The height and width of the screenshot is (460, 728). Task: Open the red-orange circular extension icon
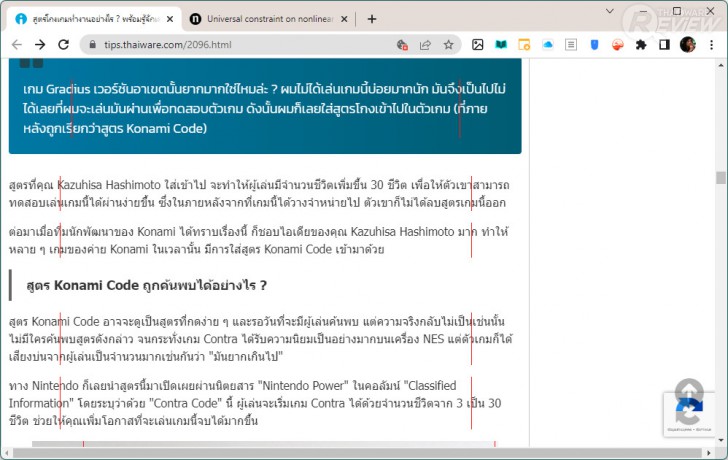coord(618,45)
